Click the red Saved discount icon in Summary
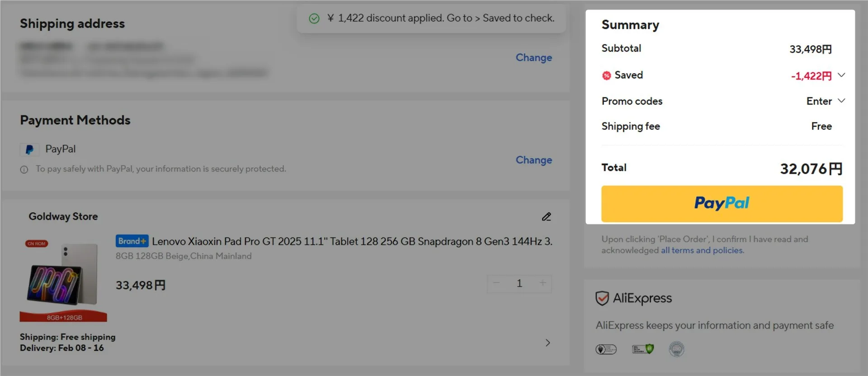 pyautogui.click(x=606, y=76)
